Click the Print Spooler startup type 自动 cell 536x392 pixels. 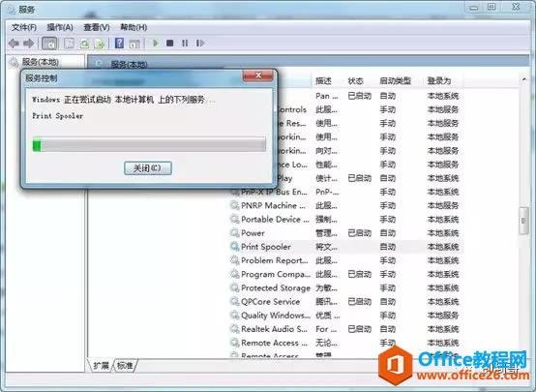pos(388,247)
